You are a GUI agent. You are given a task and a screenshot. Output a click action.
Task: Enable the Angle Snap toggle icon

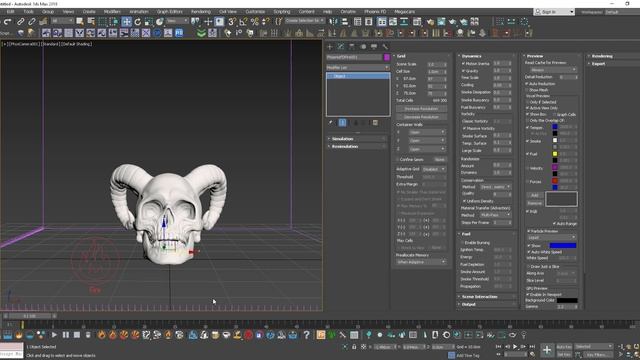(244, 22)
